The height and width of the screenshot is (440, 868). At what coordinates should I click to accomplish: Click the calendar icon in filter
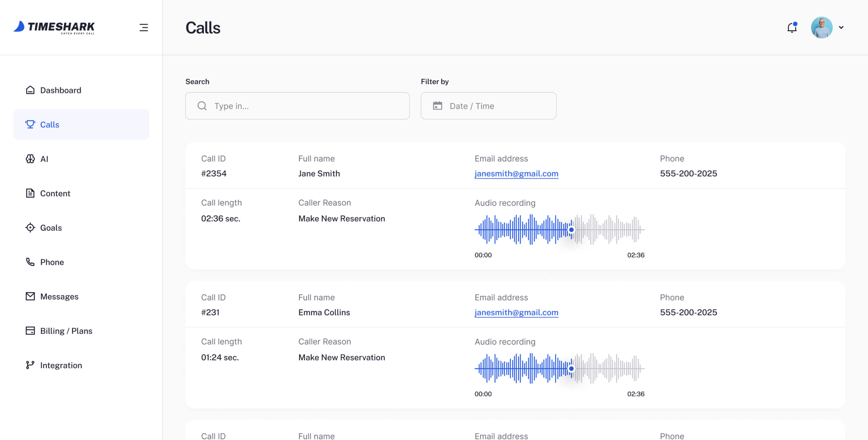tap(437, 106)
